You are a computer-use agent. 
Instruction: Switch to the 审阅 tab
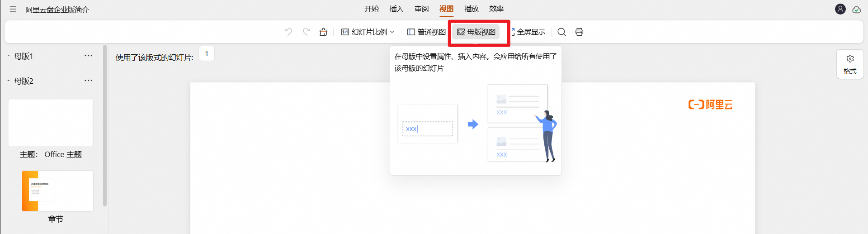point(421,9)
